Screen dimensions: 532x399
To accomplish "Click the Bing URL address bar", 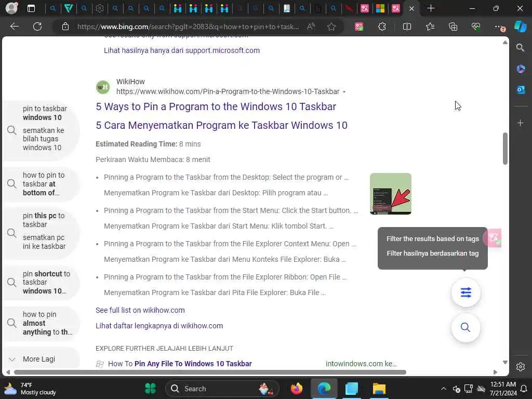I will point(188,26).
